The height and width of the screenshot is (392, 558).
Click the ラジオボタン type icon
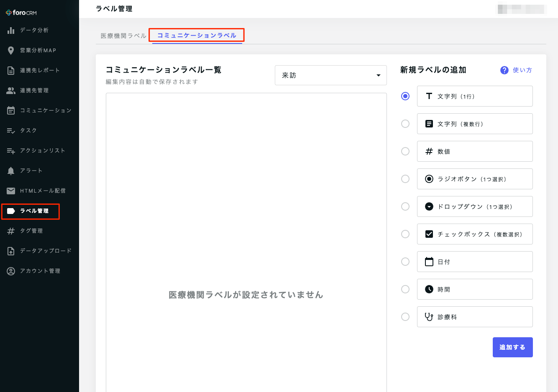click(x=429, y=179)
